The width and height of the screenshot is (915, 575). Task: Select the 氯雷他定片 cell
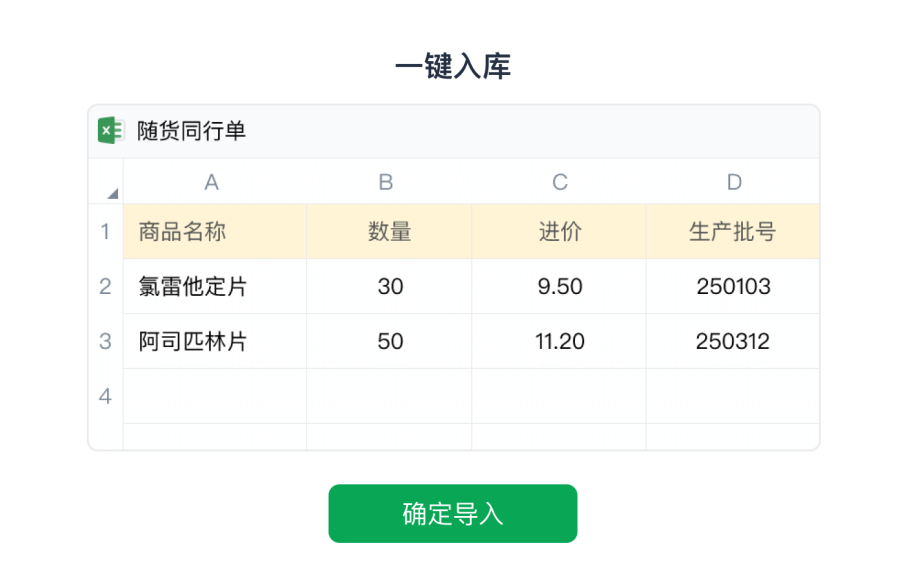215,287
